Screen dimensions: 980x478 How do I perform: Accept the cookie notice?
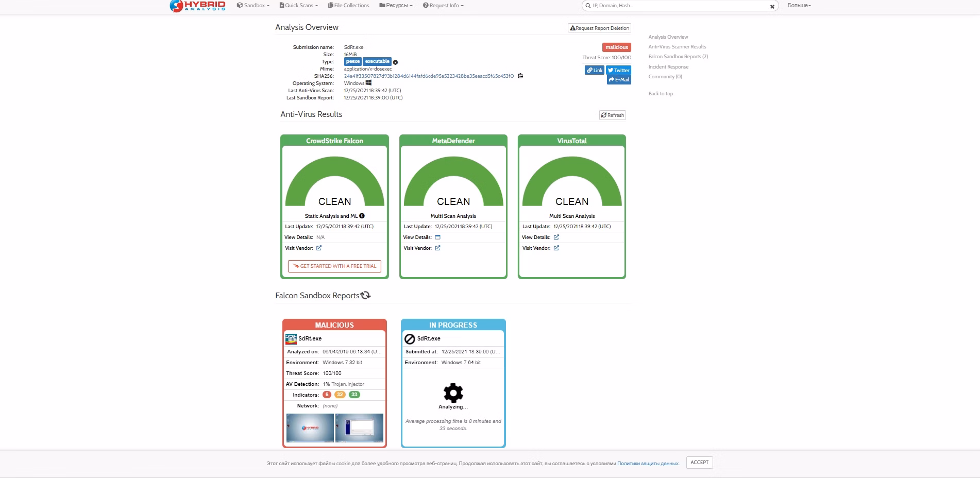(x=700, y=463)
